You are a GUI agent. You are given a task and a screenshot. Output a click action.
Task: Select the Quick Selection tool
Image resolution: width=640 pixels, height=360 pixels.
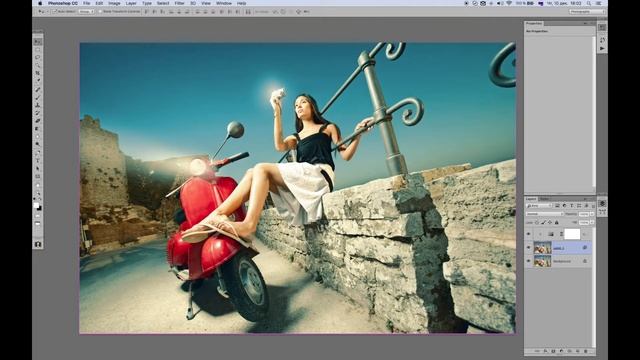(x=38, y=65)
